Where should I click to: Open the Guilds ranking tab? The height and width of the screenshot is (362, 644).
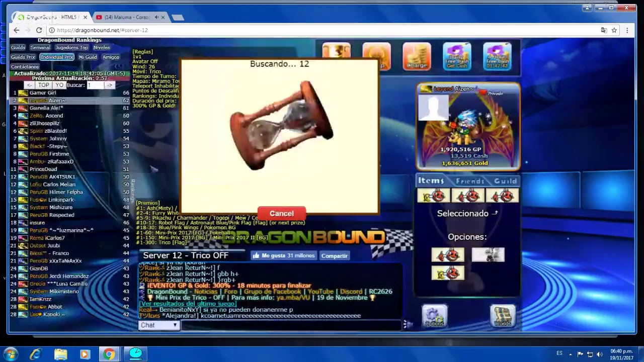pos(18,48)
